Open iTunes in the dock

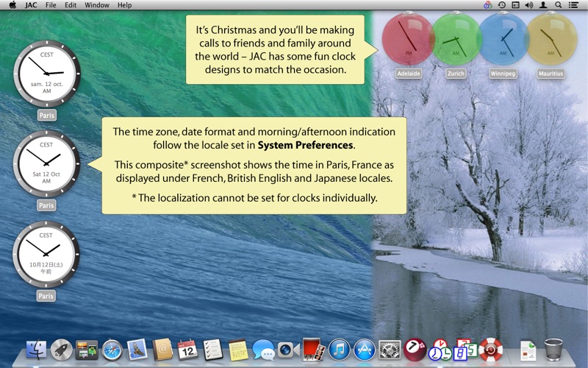(339, 350)
